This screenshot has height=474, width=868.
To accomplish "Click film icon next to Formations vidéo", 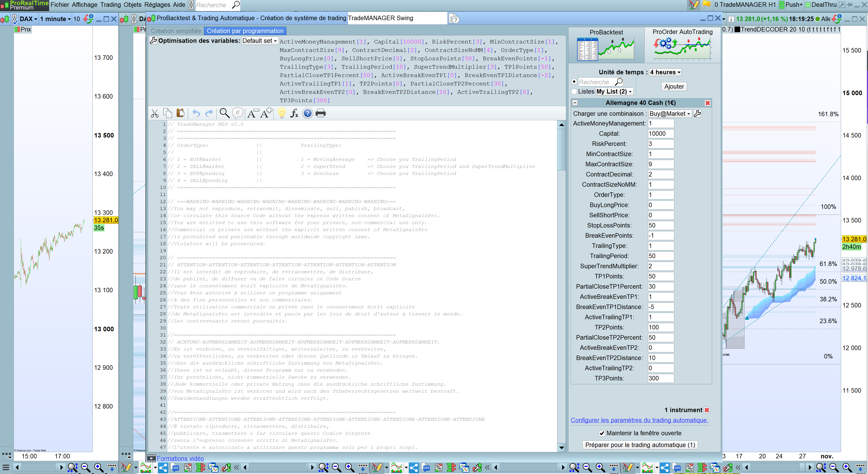I will point(151,458).
